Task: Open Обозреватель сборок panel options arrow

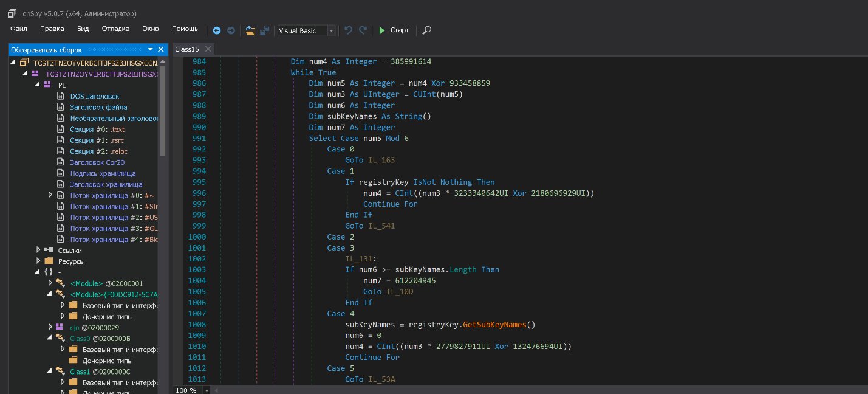Action: click(150, 49)
